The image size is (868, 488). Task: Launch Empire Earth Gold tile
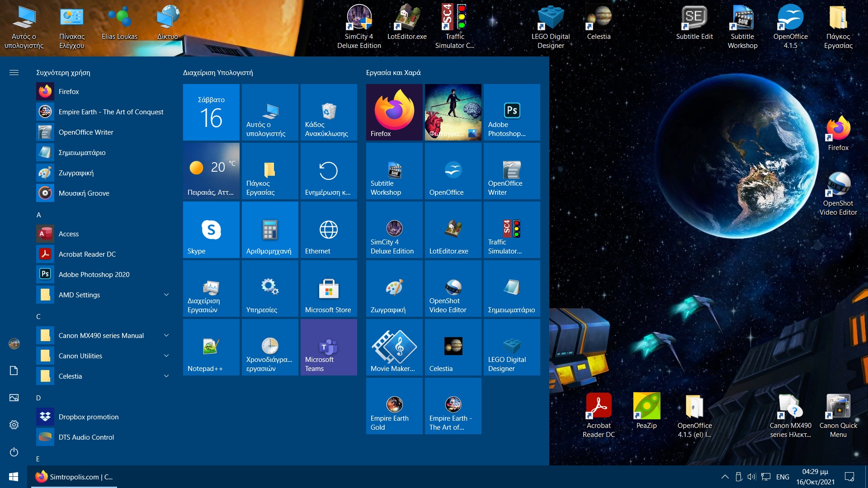(x=394, y=406)
